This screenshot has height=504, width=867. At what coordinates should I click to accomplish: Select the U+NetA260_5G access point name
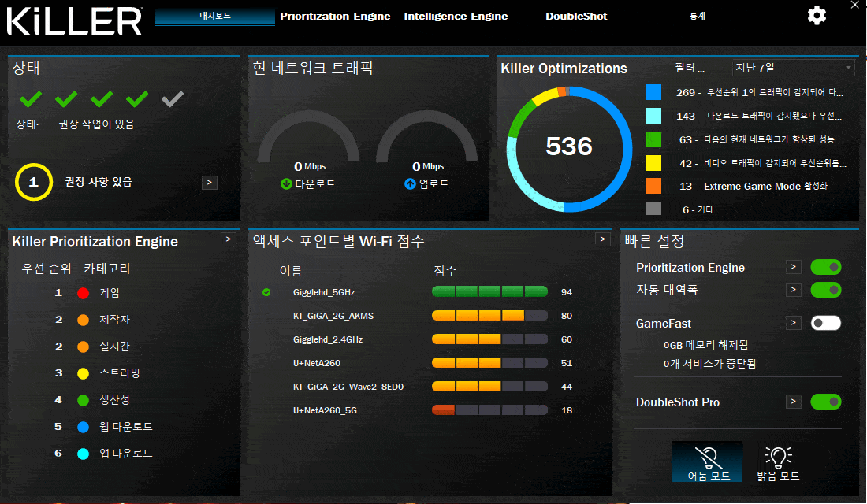325,410
